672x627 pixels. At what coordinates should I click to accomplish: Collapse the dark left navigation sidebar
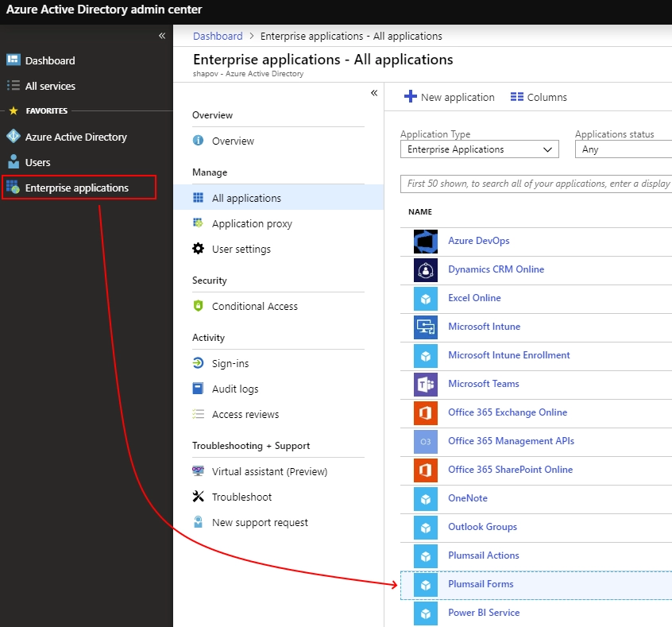[162, 36]
